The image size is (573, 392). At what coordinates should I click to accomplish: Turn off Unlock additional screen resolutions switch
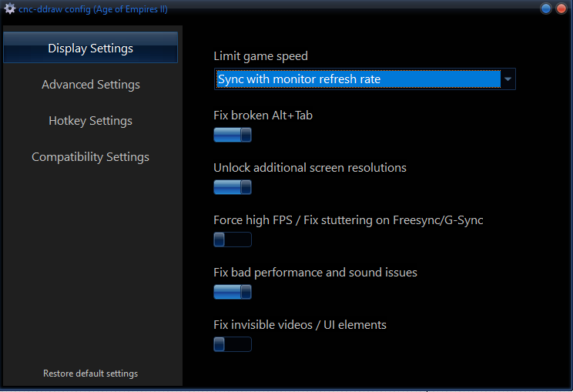tap(233, 187)
